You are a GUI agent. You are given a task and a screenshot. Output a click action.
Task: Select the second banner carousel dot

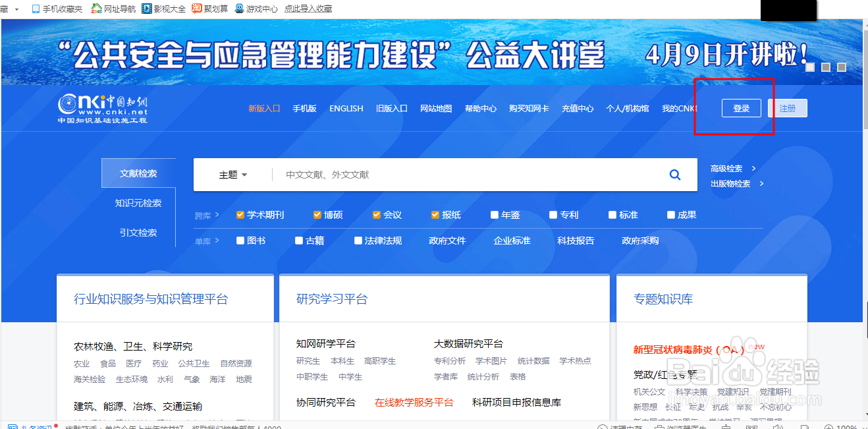pyautogui.click(x=826, y=67)
